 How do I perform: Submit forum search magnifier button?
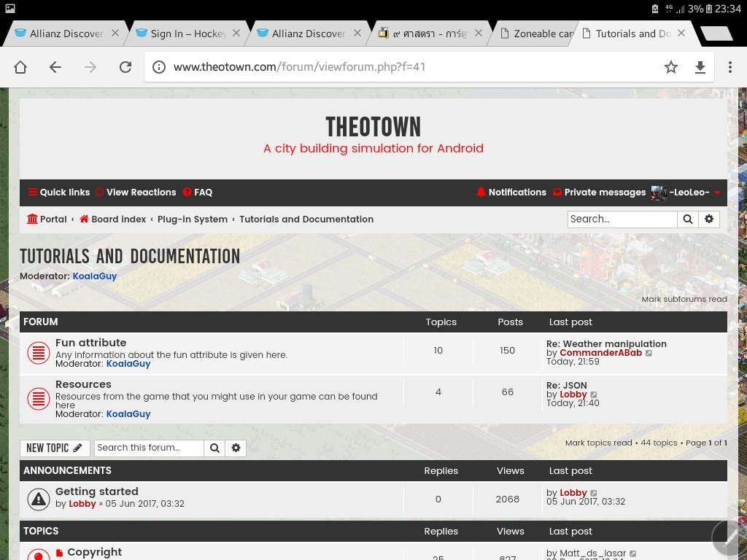point(215,448)
